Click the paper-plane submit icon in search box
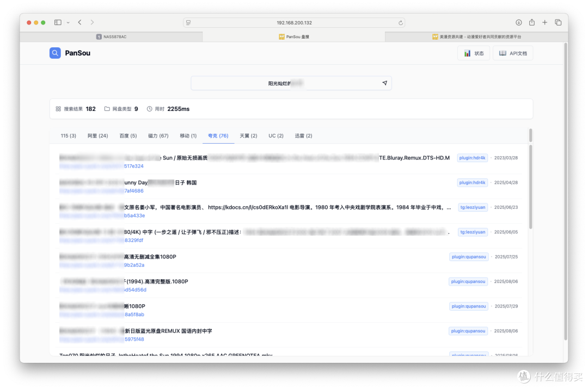This screenshot has height=389, width=588. 384,83
